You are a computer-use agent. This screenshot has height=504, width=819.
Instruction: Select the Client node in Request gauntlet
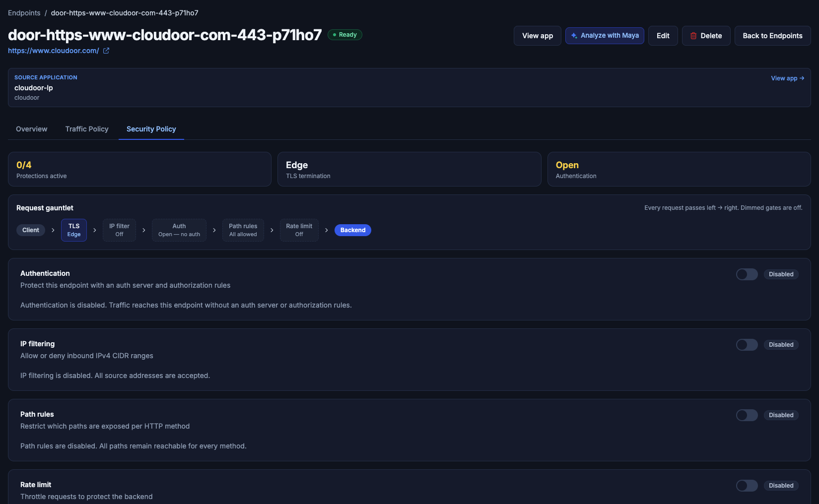pos(31,230)
